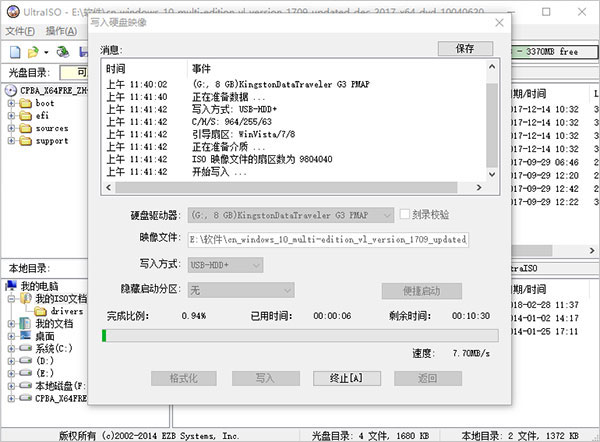The image size is (600, 442).
Task: Click the New blank file toolbar icon
Action: pyautogui.click(x=15, y=52)
